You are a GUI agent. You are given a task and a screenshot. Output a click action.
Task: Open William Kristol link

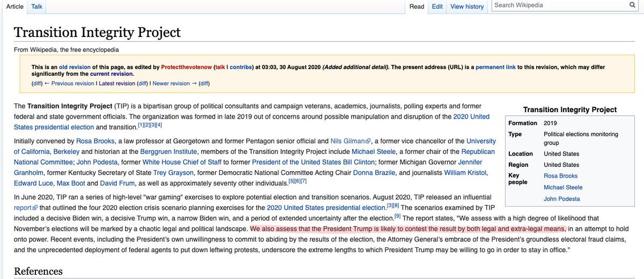tap(466, 173)
